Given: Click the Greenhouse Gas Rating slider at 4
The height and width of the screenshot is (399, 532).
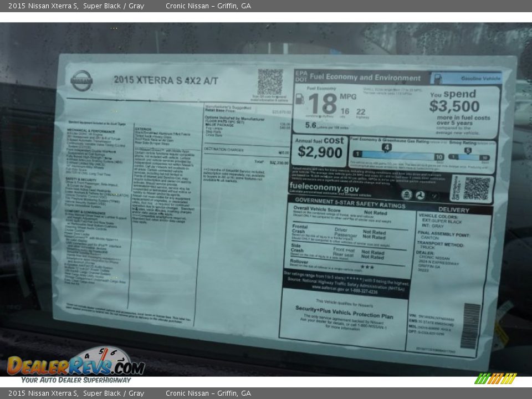Looking at the screenshot, I should coord(387,147).
